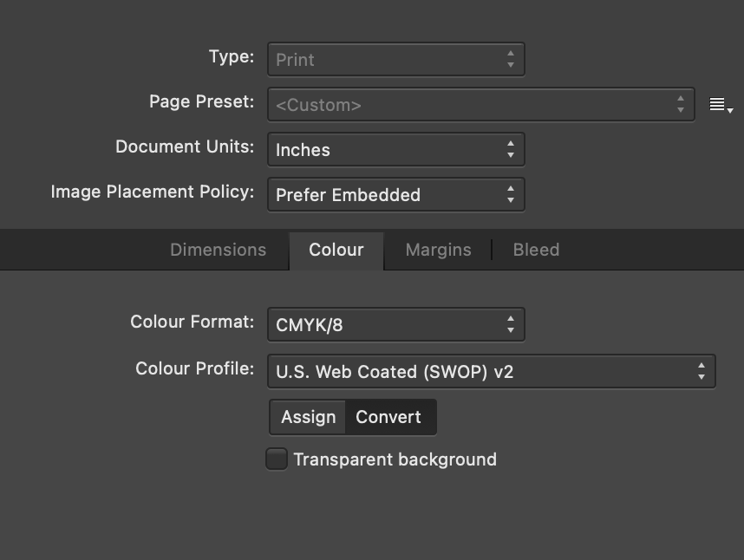This screenshot has width=744, height=560.
Task: Select the Colour tab
Action: click(336, 250)
